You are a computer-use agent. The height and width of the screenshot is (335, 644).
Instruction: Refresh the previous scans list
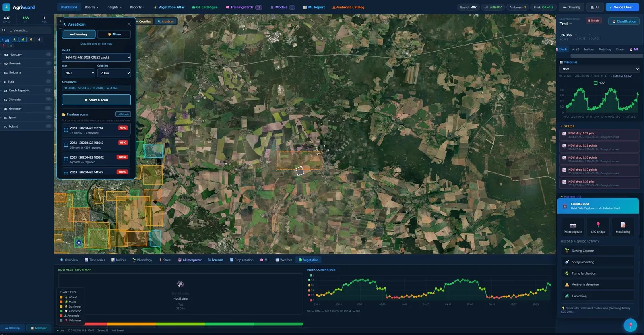pyautogui.click(x=123, y=114)
